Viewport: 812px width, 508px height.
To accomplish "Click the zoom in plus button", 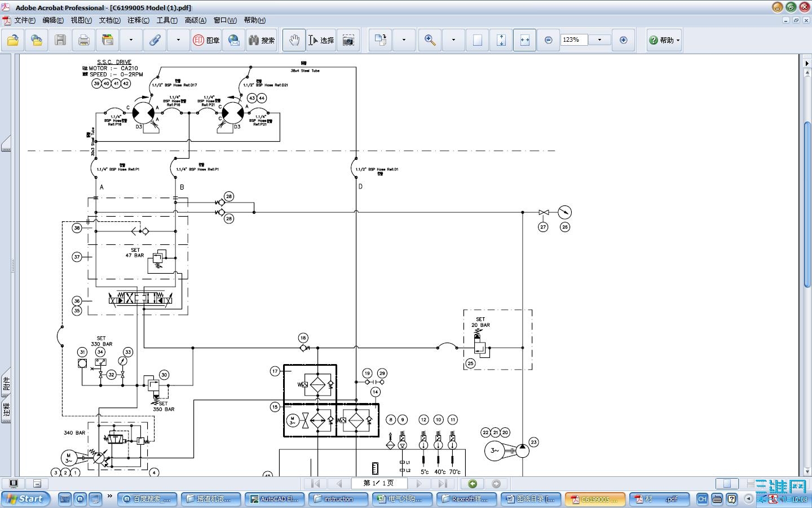I will pos(623,40).
